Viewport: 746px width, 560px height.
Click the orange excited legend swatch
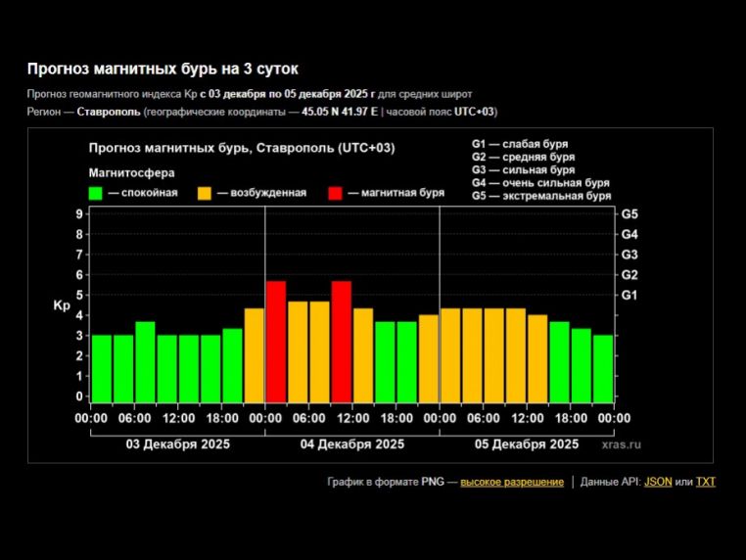tap(206, 193)
